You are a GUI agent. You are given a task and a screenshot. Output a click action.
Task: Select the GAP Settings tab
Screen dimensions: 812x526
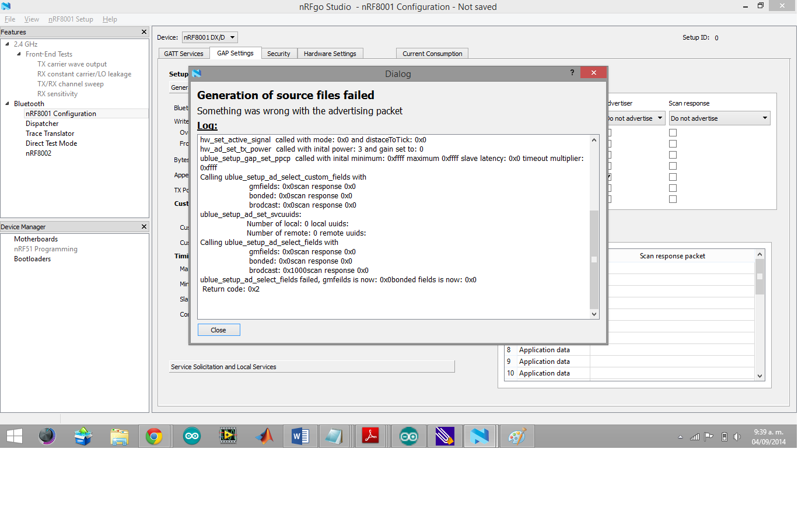(x=236, y=53)
